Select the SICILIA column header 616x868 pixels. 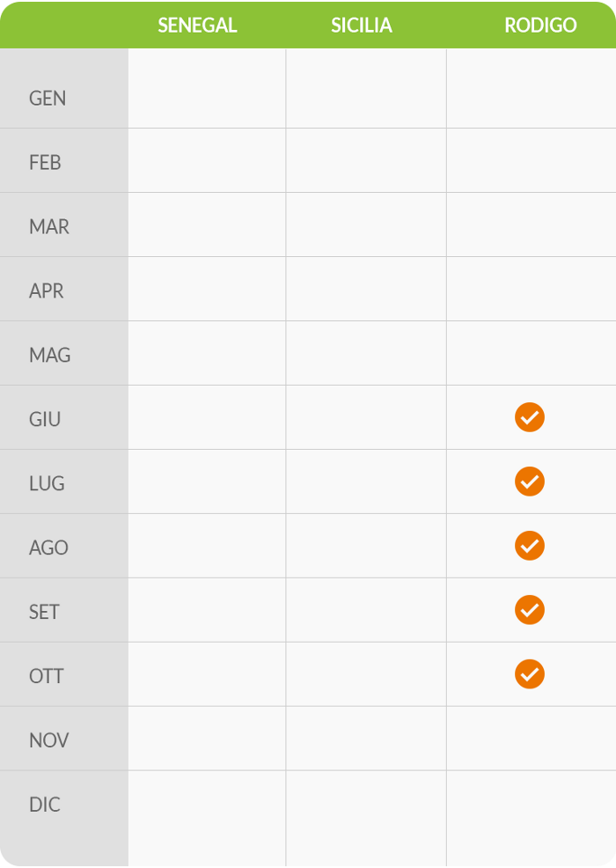point(362,26)
